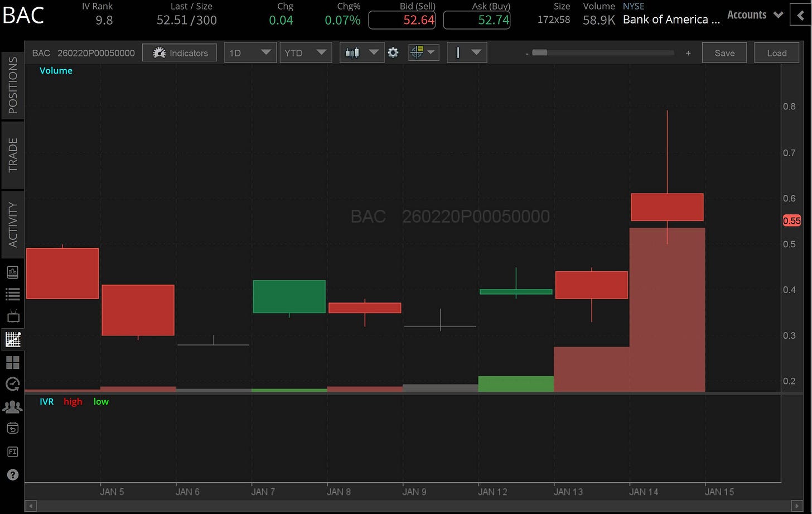
Task: Click the IVR indicator label
Action: 47,401
